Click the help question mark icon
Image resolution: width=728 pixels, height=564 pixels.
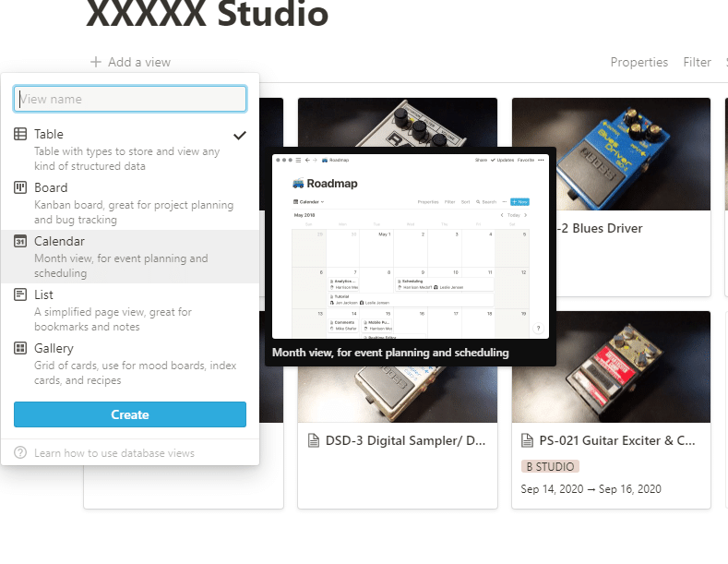coord(20,452)
